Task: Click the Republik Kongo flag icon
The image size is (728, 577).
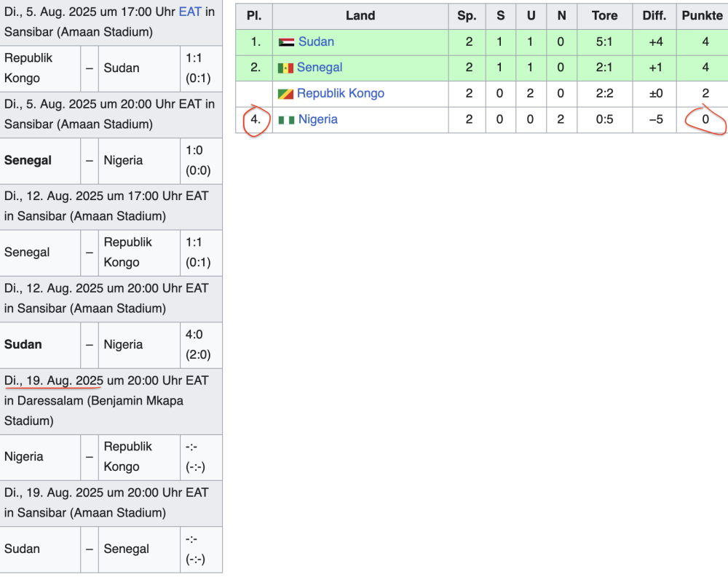Action: click(x=285, y=94)
